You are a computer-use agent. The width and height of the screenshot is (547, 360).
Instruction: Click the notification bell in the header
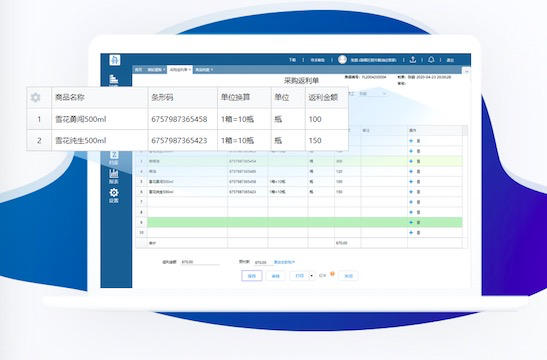click(x=431, y=60)
